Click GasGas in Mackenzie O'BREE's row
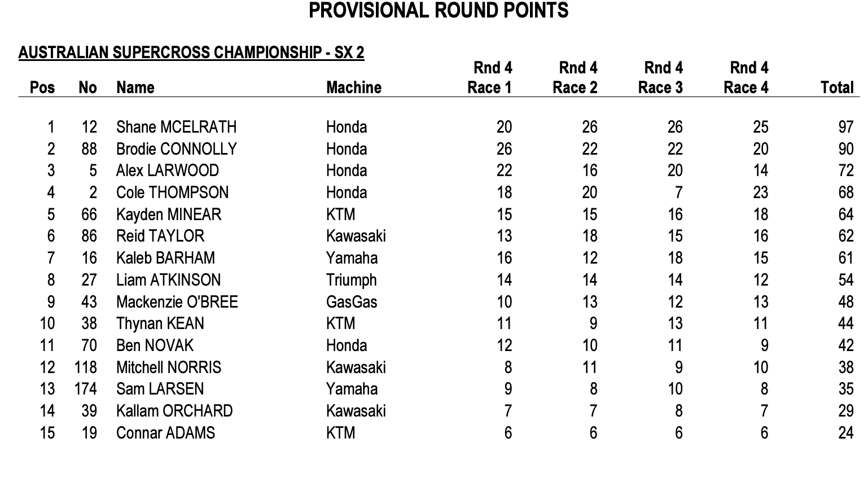Screen dimensions: 868x482 point(351,302)
